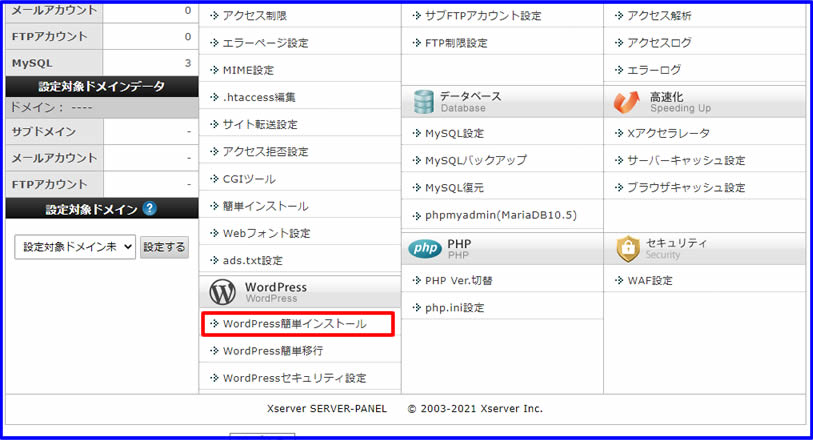
Task: Open ブラウザキャッシュ設定 link
Action: [x=686, y=188]
